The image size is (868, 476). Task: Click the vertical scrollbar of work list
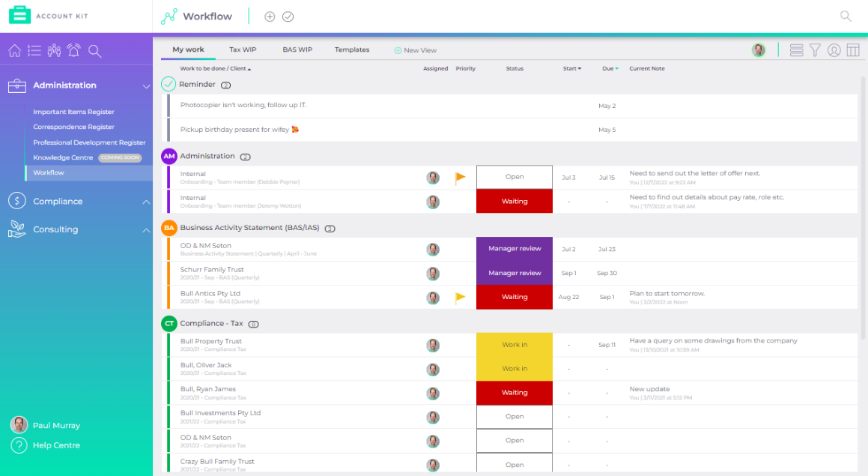[863, 208]
